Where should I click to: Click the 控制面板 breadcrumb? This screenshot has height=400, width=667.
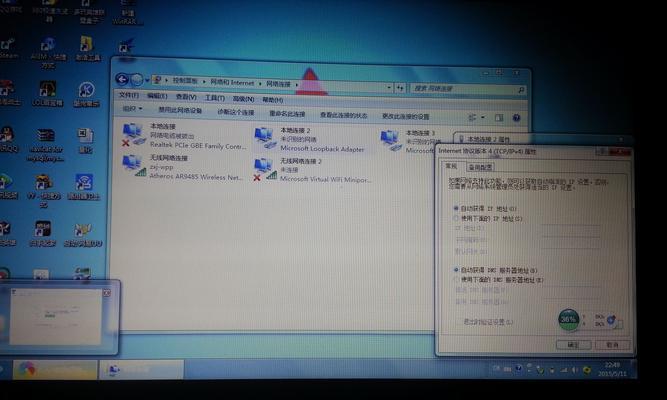pyautogui.click(x=185, y=81)
